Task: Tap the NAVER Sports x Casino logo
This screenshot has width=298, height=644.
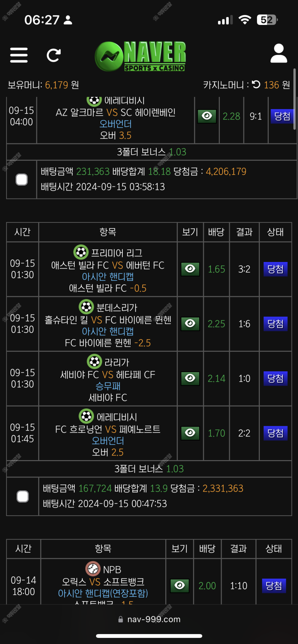Action: pyautogui.click(x=140, y=56)
